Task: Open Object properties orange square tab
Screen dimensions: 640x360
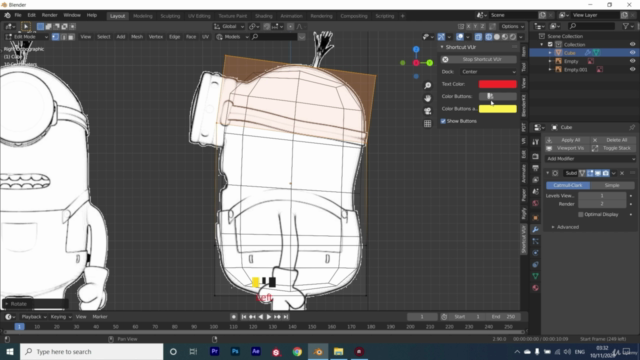Action: (x=536, y=218)
